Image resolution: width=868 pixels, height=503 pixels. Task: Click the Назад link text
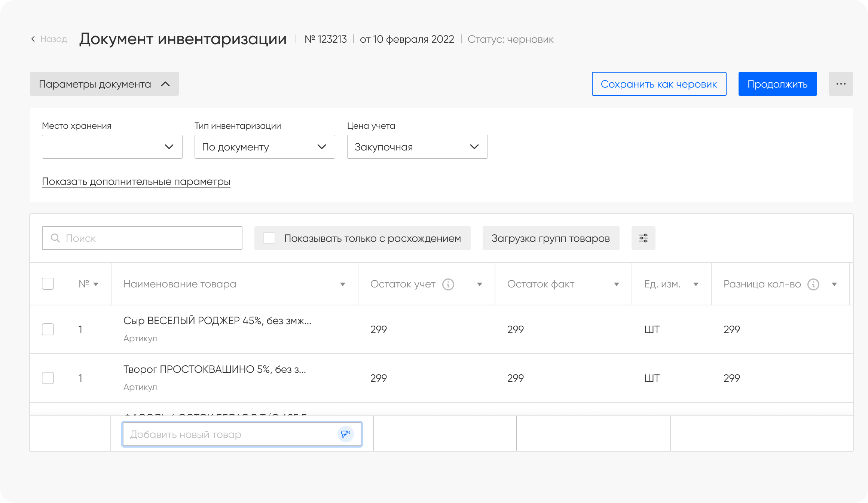54,39
